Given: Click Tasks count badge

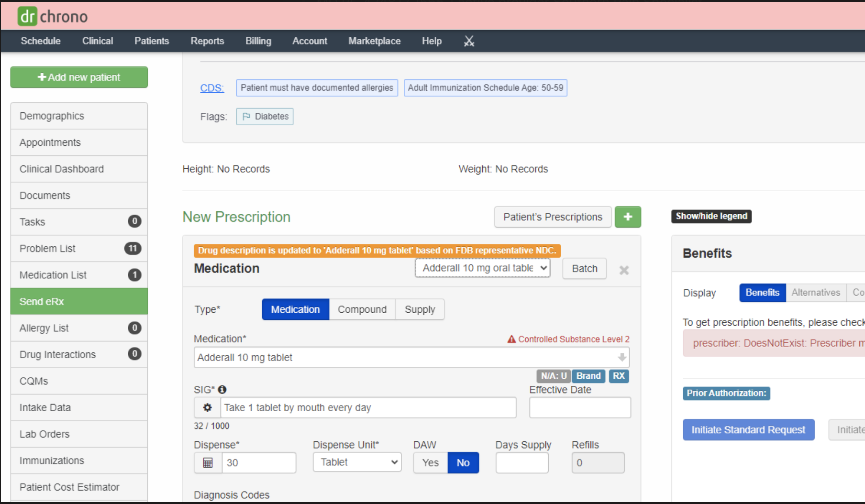Looking at the screenshot, I should (134, 221).
